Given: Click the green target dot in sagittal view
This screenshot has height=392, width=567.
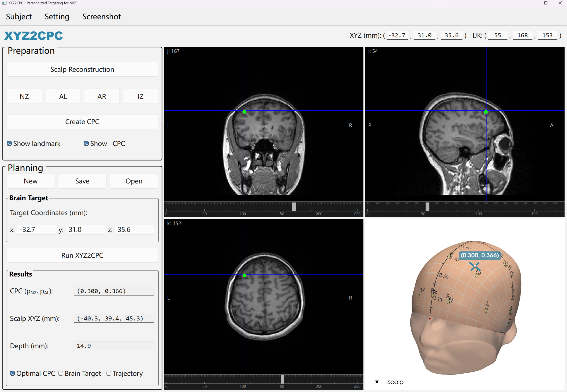Looking at the screenshot, I should (x=486, y=112).
